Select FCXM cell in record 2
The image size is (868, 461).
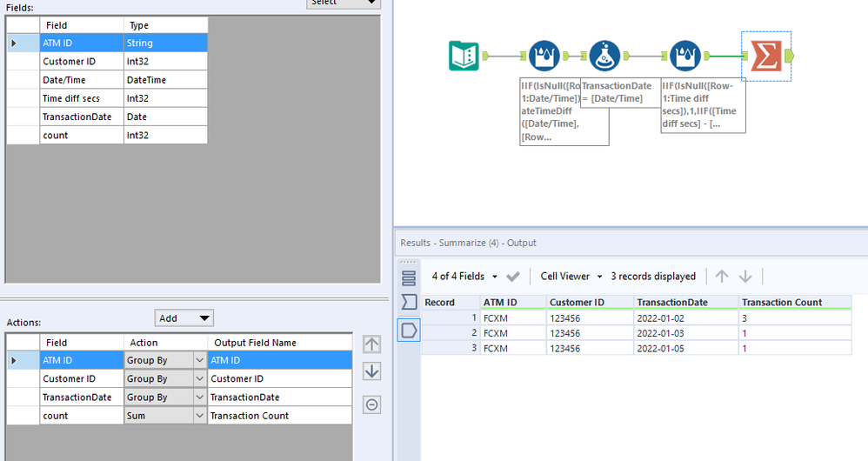click(x=513, y=333)
